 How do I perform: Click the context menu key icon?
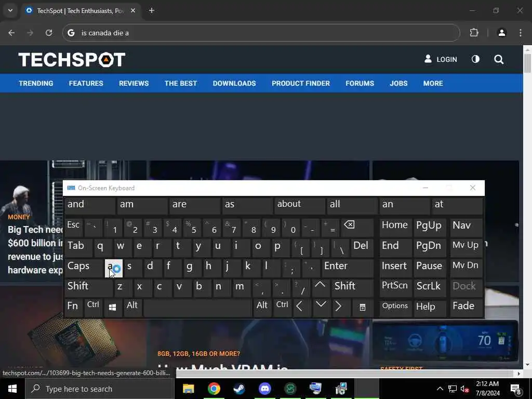362,308
